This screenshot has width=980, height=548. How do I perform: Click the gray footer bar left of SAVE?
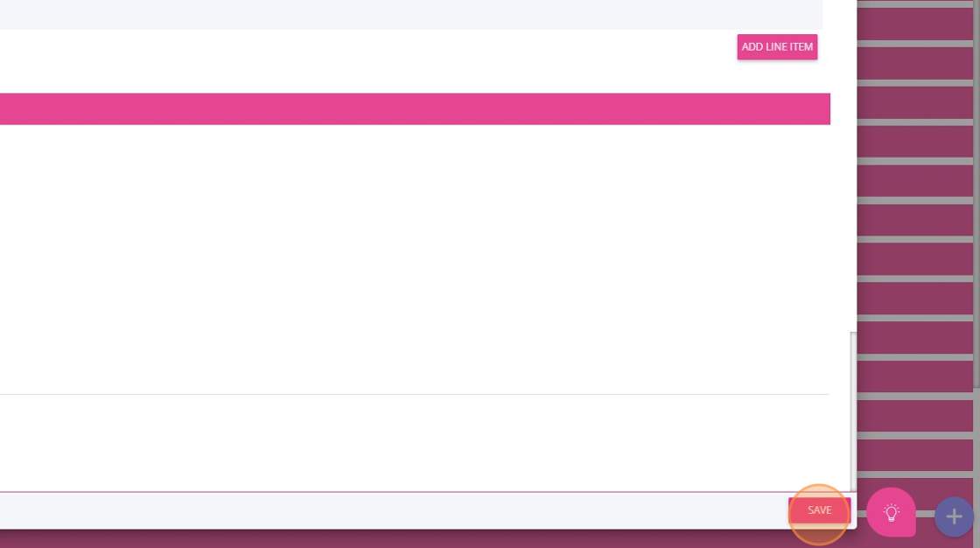[x=394, y=510]
